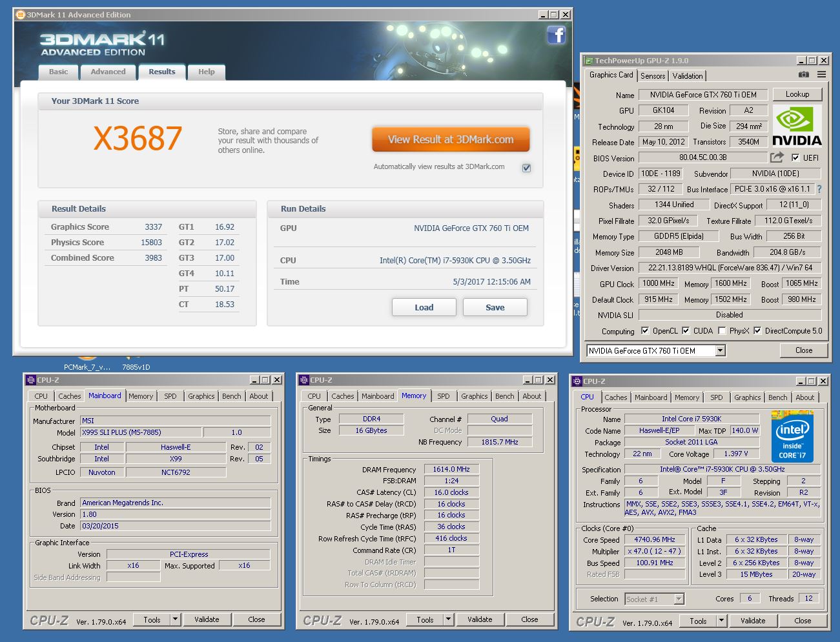Click the Driver Version field in GPU-Z
Image resolution: width=840 pixels, height=642 pixels.
pos(730,268)
